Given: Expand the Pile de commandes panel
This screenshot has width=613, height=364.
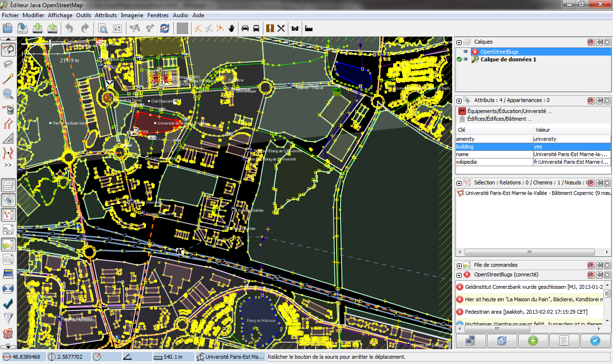Looking at the screenshot, I should (459, 265).
